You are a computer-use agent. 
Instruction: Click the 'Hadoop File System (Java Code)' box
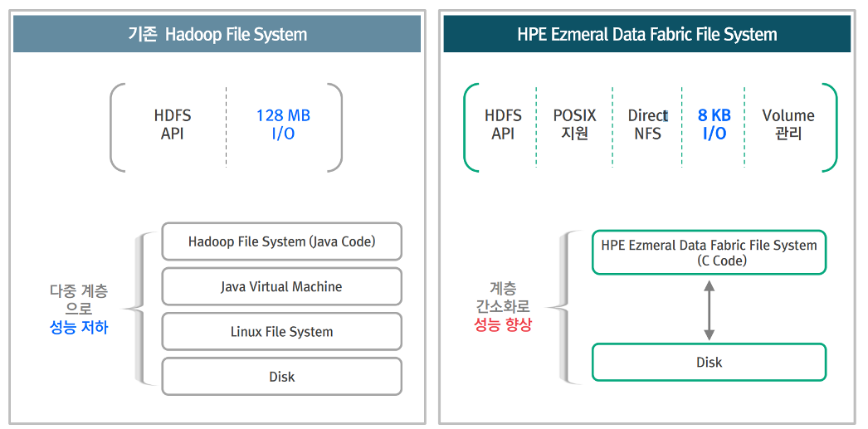tap(282, 241)
